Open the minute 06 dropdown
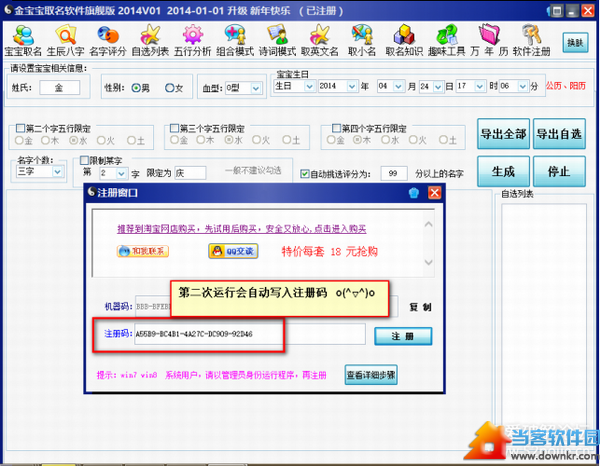Screen dimensions: 600x466 click(x=523, y=86)
